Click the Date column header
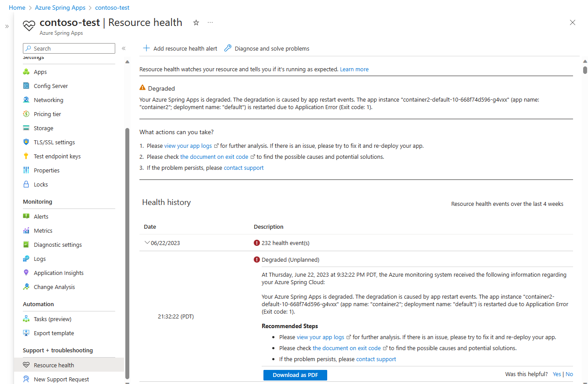This screenshot has width=588, height=384. [150, 227]
